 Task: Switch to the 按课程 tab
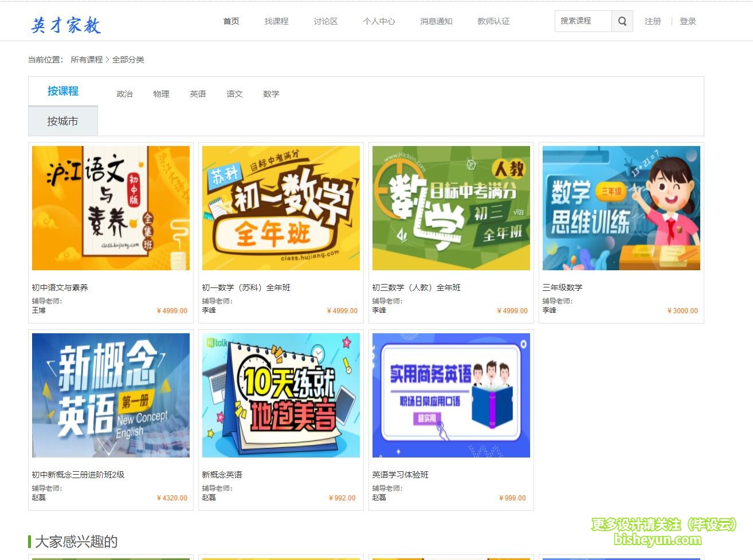(63, 91)
